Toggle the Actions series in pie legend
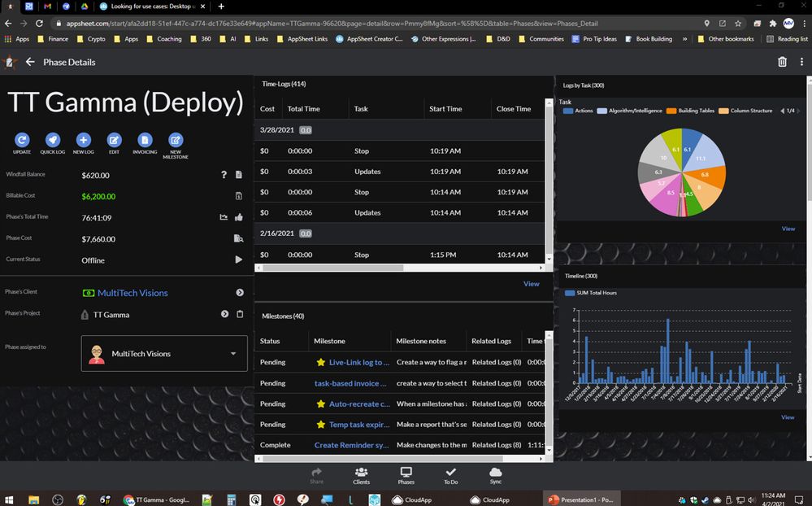The height and width of the screenshot is (506, 812). point(577,111)
